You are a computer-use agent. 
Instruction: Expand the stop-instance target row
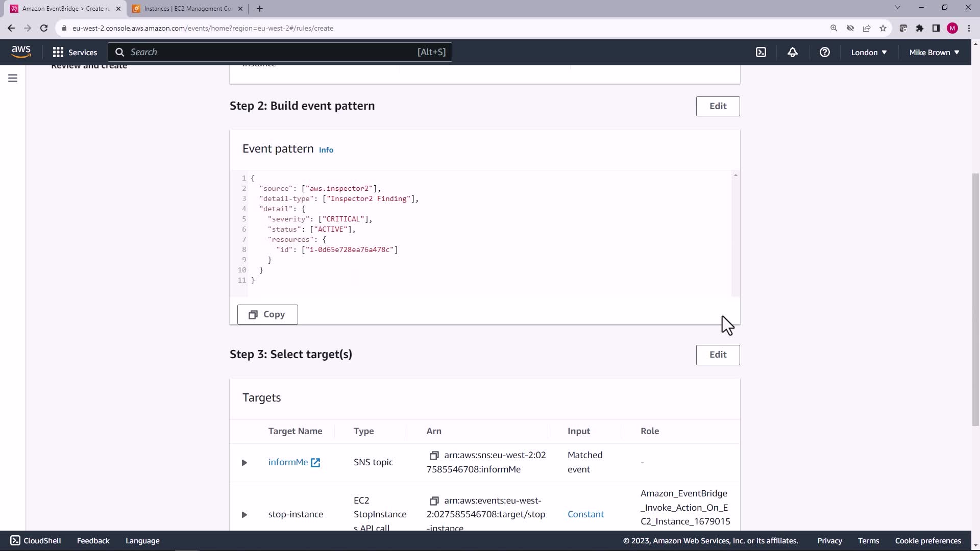point(244,514)
